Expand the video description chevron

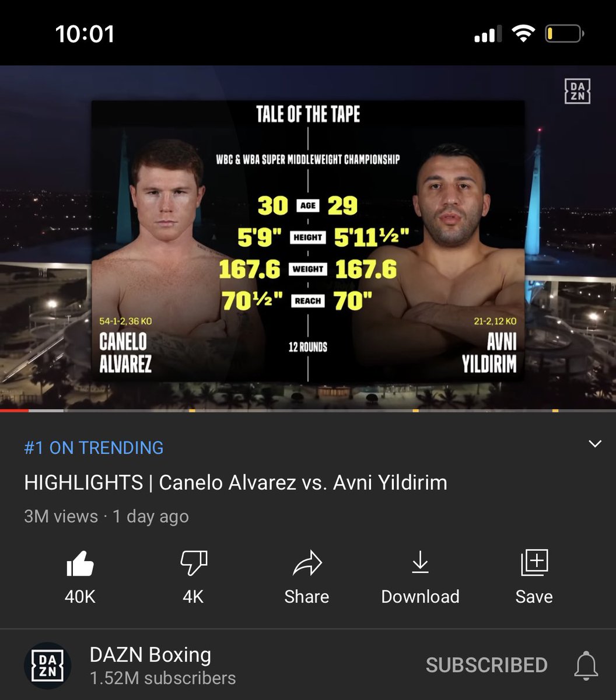click(x=594, y=444)
